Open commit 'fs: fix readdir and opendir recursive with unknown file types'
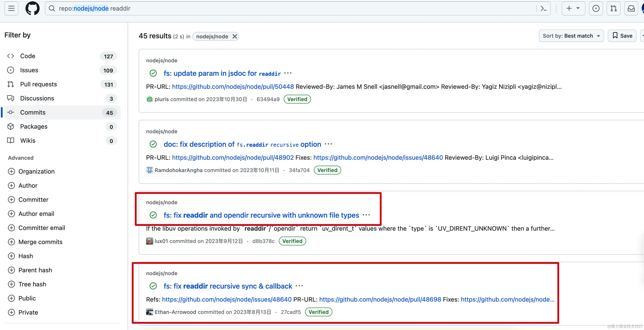The width and height of the screenshot is (644, 330). [261, 215]
